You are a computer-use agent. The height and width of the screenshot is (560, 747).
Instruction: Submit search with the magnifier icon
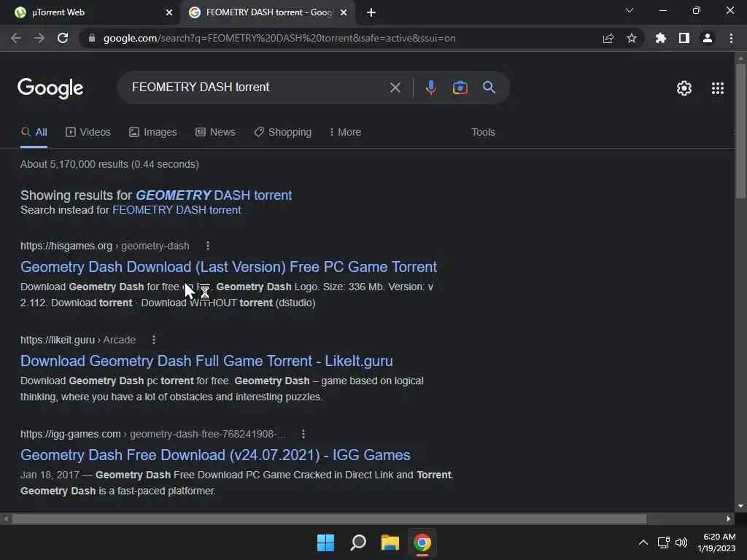[x=489, y=87]
